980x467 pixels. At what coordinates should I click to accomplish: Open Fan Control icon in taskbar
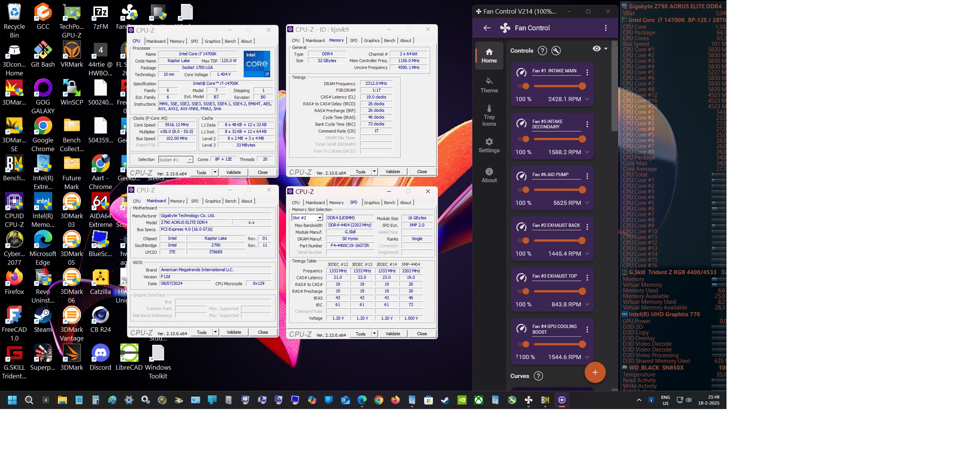529,400
